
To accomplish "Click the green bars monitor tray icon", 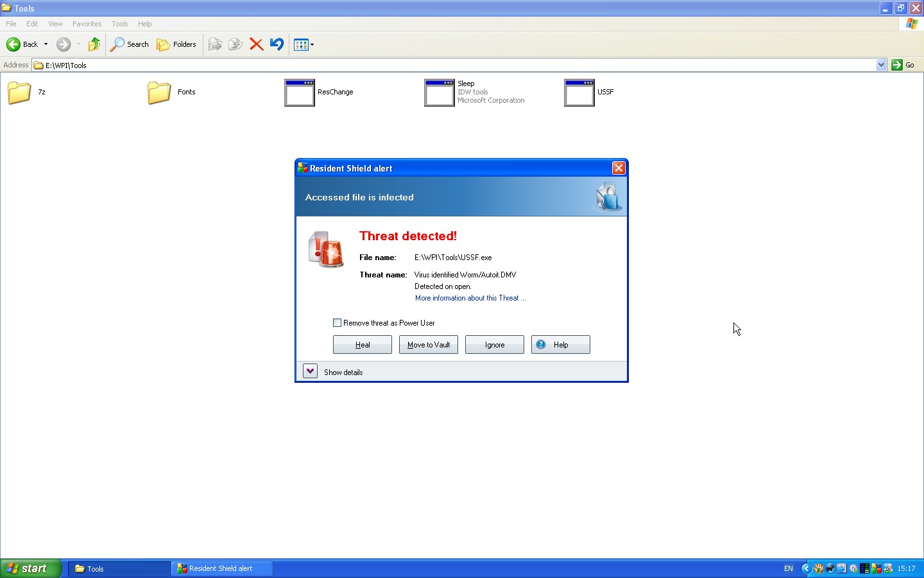I will pos(864,568).
